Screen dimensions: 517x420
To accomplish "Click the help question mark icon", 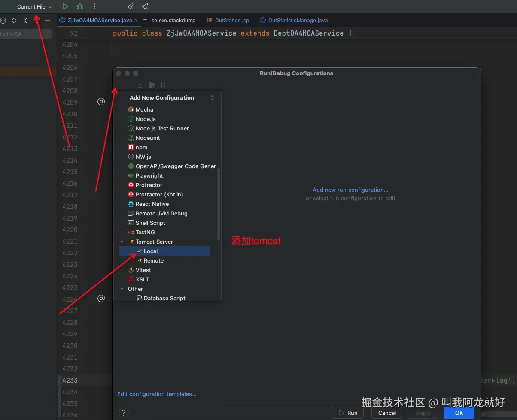I will tap(123, 413).
